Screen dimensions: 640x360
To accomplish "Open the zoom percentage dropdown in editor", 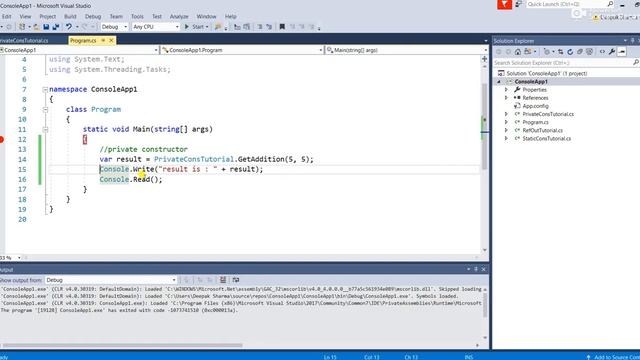I will 19,258.
